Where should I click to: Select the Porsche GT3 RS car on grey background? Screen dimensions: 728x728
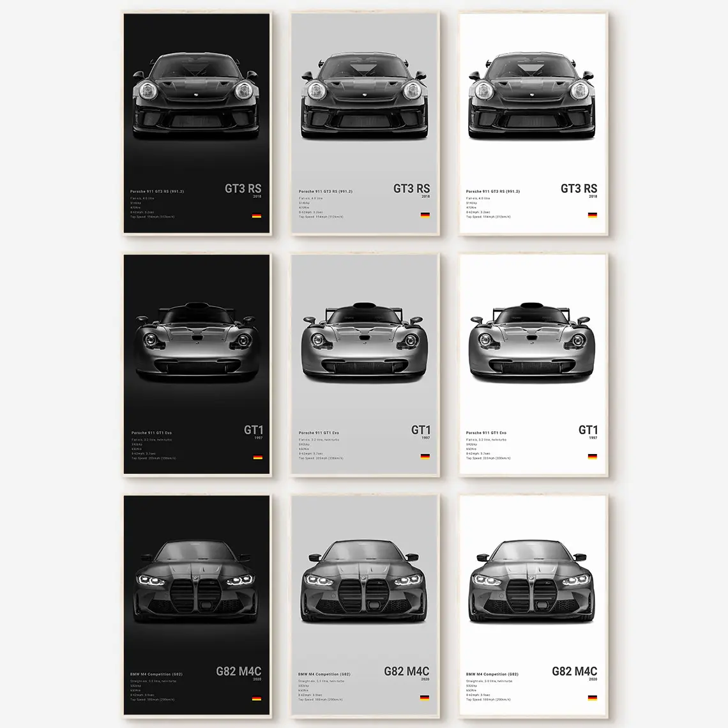point(364,95)
